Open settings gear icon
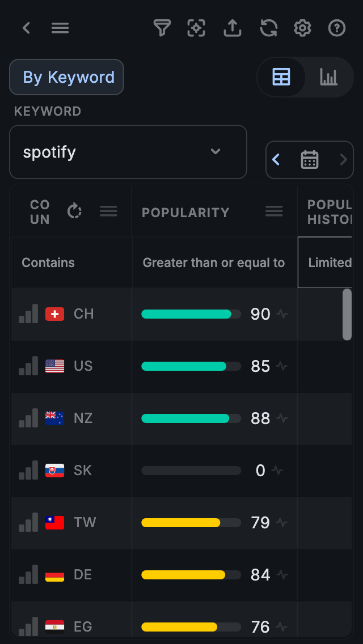 click(x=302, y=28)
